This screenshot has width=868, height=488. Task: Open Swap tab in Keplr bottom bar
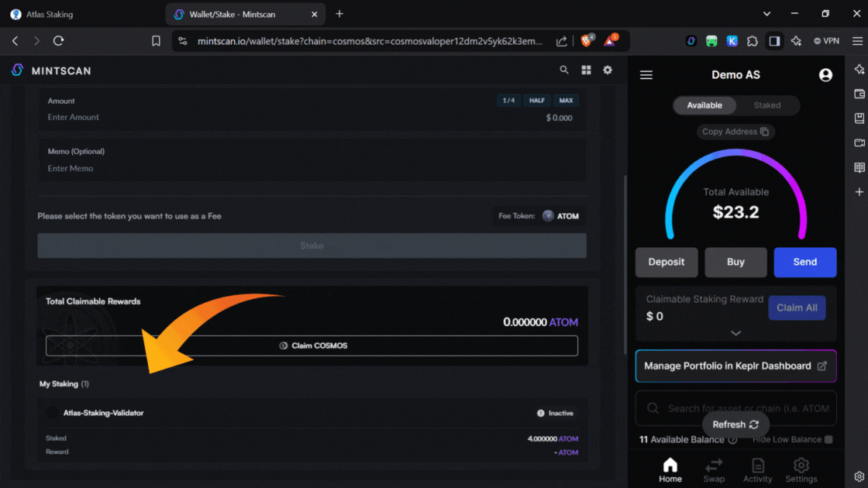(x=714, y=469)
